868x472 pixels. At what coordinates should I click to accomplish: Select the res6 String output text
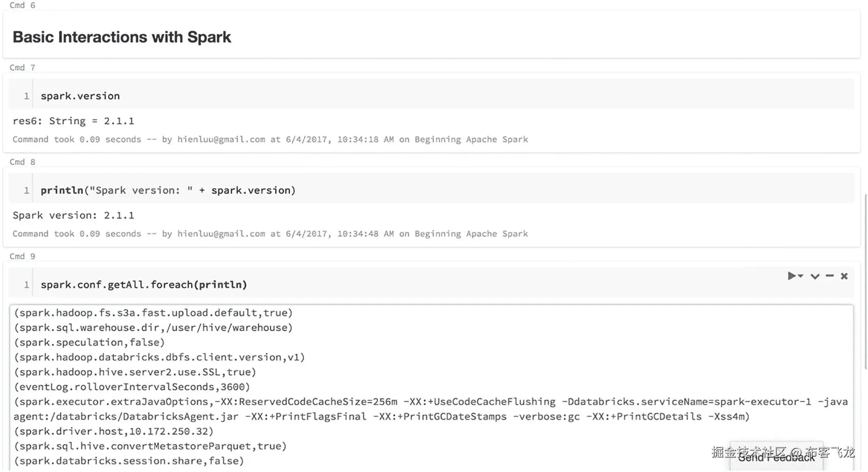pos(74,121)
